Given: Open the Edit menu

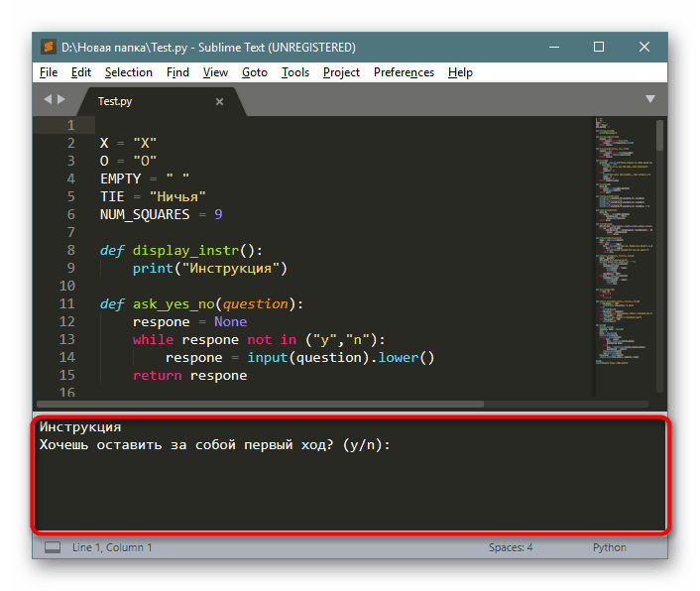Looking at the screenshot, I should (x=80, y=72).
